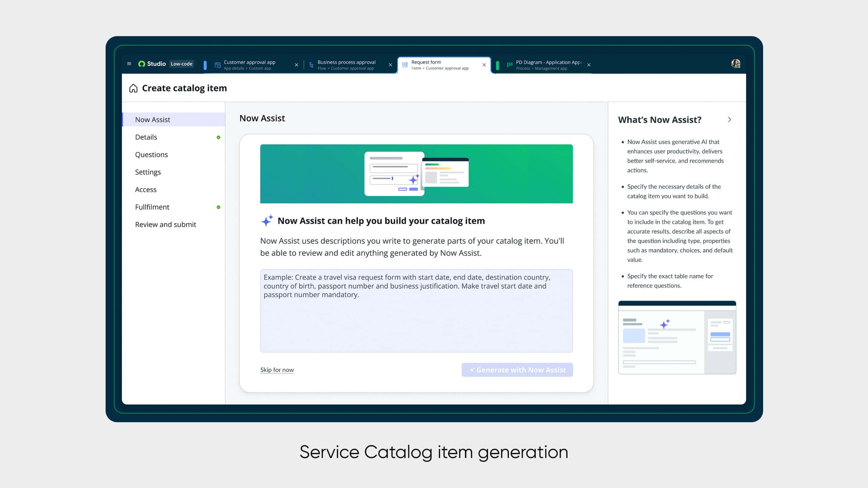Click the 'You can specify the questions' bullet
868x488 pixels.
(680, 236)
